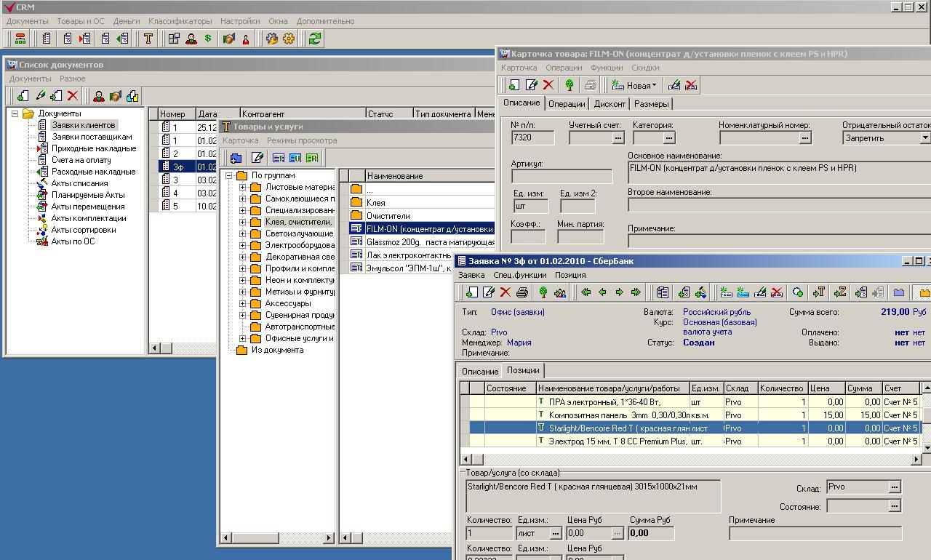Screen dimensions: 931x560
Task: Open the Отрицательный остаток dropdown
Action: point(924,137)
